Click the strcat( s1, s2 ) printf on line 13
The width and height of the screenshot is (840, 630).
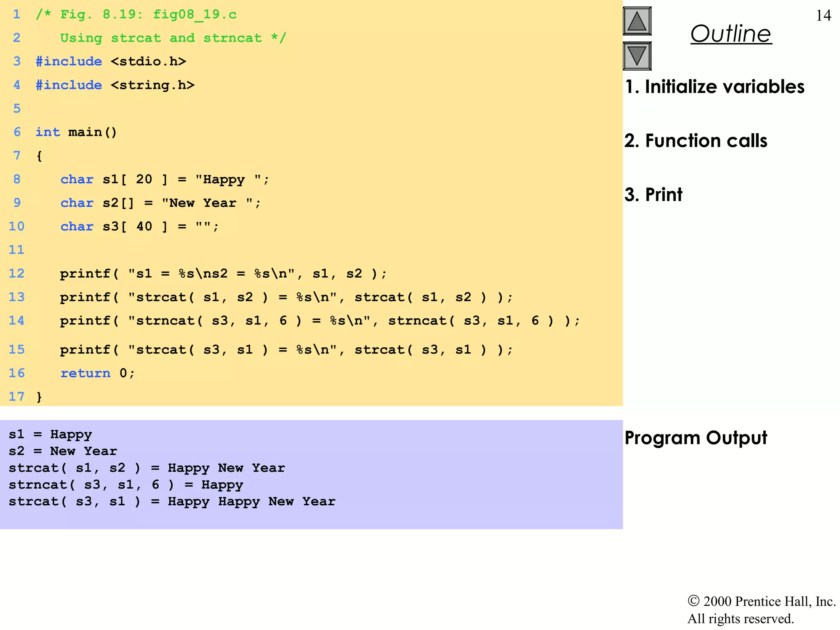tap(286, 297)
